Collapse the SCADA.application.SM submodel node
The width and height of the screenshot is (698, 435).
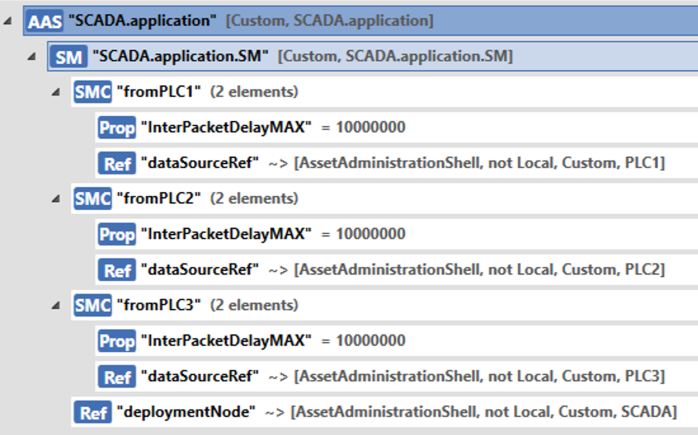[x=32, y=57]
